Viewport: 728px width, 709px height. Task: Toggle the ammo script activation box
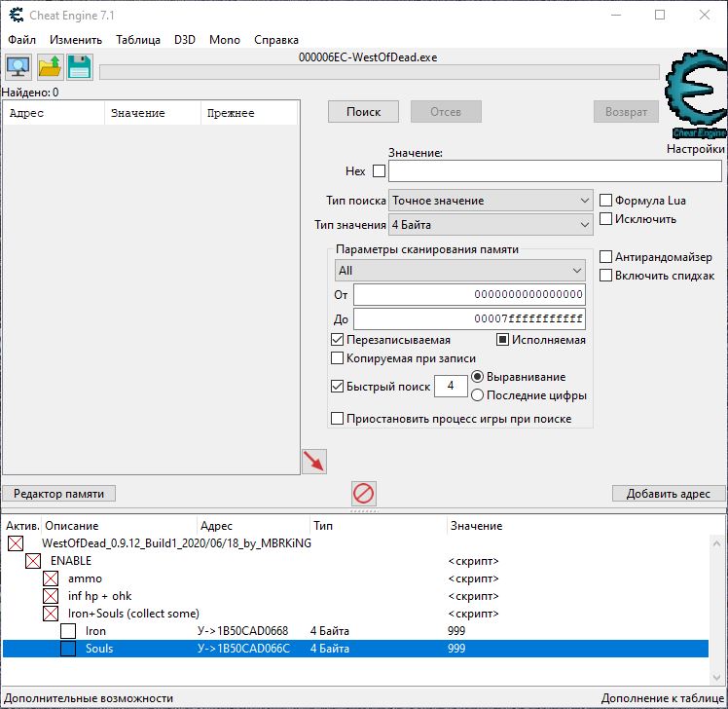click(51, 578)
